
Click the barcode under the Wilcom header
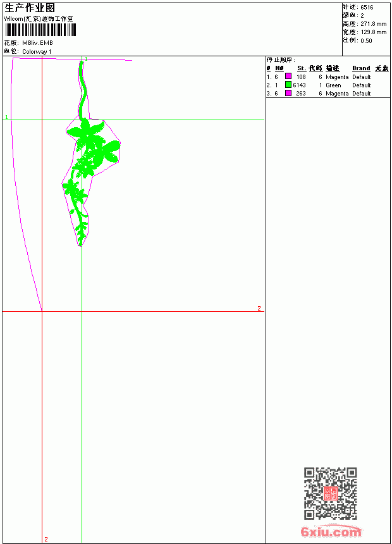click(x=40, y=30)
